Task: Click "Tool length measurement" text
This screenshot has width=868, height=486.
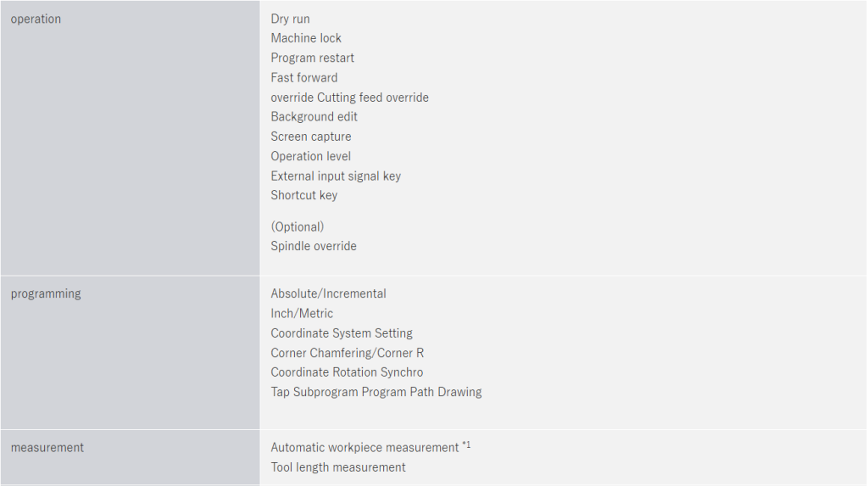Action: coord(338,467)
